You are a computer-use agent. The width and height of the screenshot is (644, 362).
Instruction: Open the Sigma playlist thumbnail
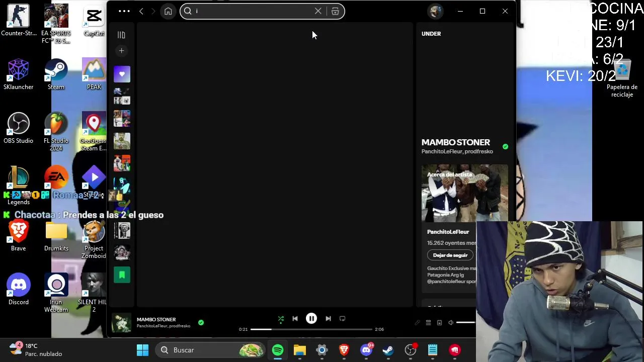(122, 253)
